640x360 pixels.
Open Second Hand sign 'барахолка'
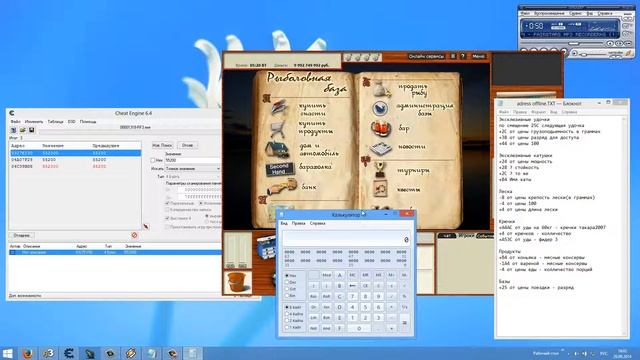[x=280, y=168]
